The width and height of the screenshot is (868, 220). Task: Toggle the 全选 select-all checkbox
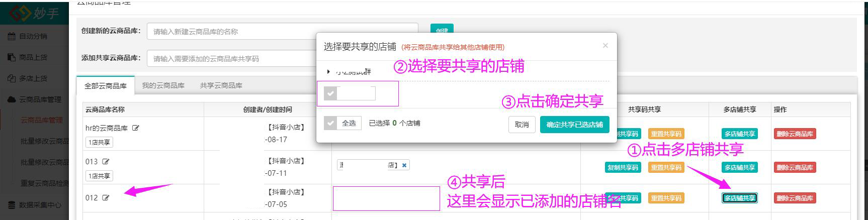pos(330,123)
